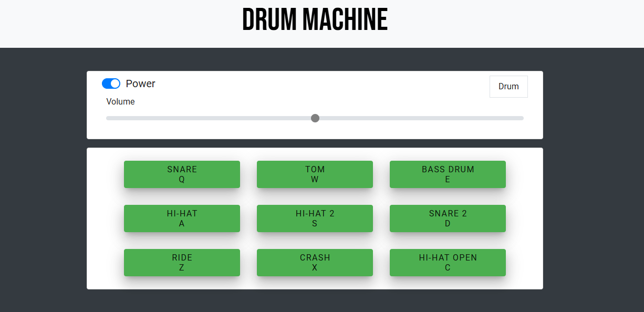Click the Volume label

tap(120, 101)
